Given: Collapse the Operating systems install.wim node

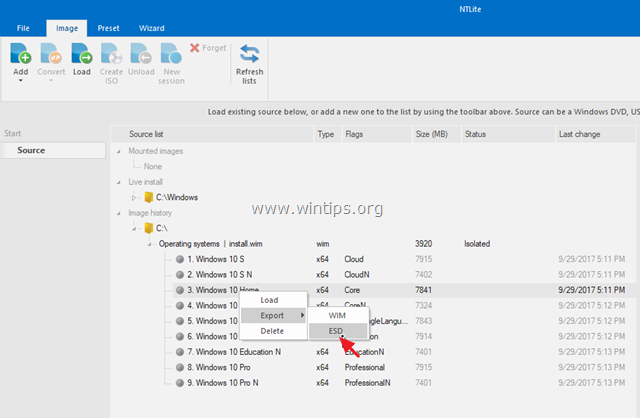Looking at the screenshot, I should (x=149, y=244).
